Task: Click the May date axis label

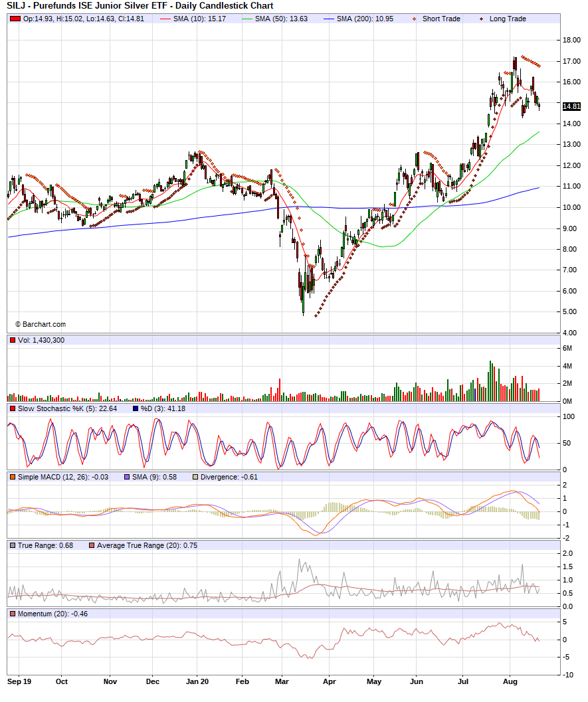Action: [x=374, y=682]
